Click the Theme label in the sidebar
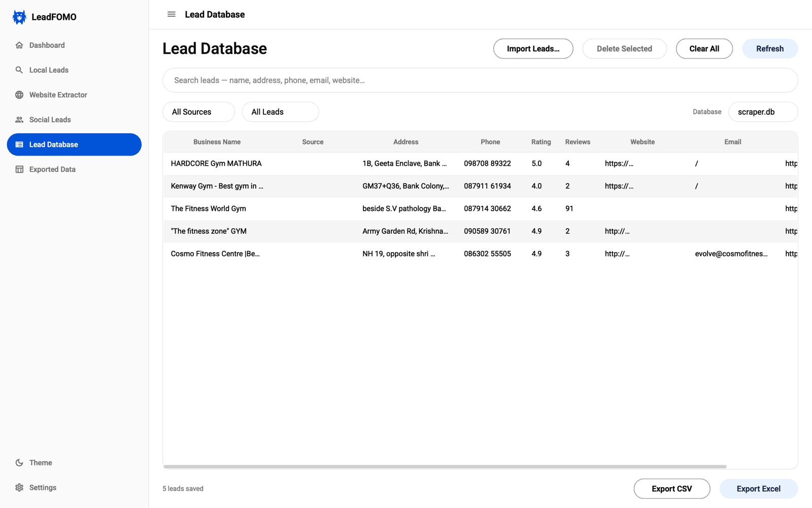 pyautogui.click(x=41, y=463)
